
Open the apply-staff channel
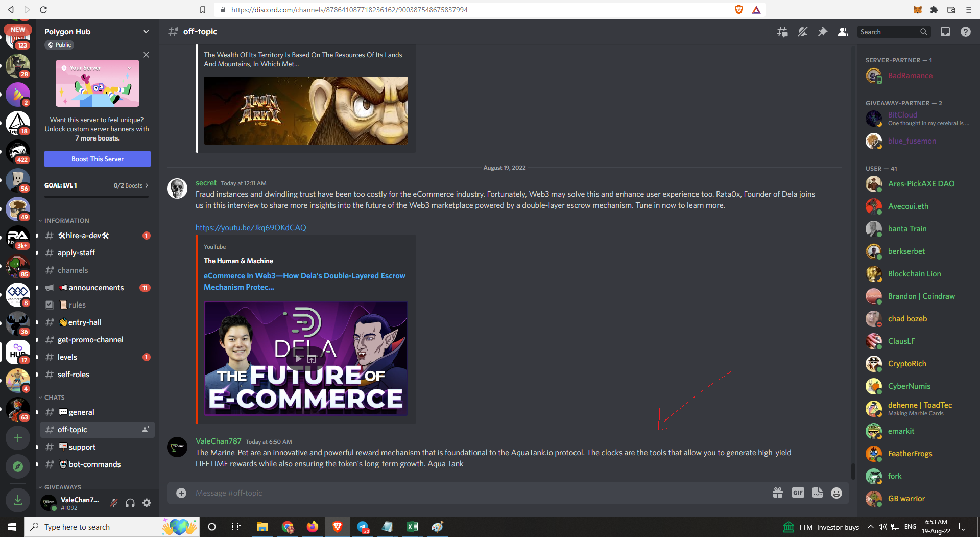pos(97,253)
